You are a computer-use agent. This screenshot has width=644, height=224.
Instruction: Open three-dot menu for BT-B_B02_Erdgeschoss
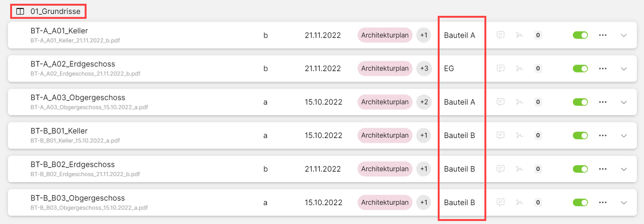click(x=603, y=169)
